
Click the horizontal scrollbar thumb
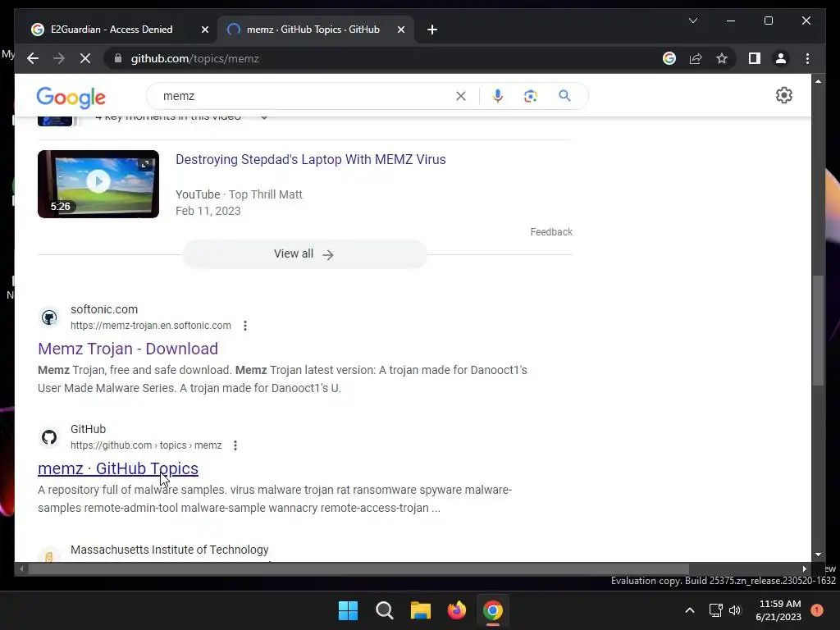point(358,568)
